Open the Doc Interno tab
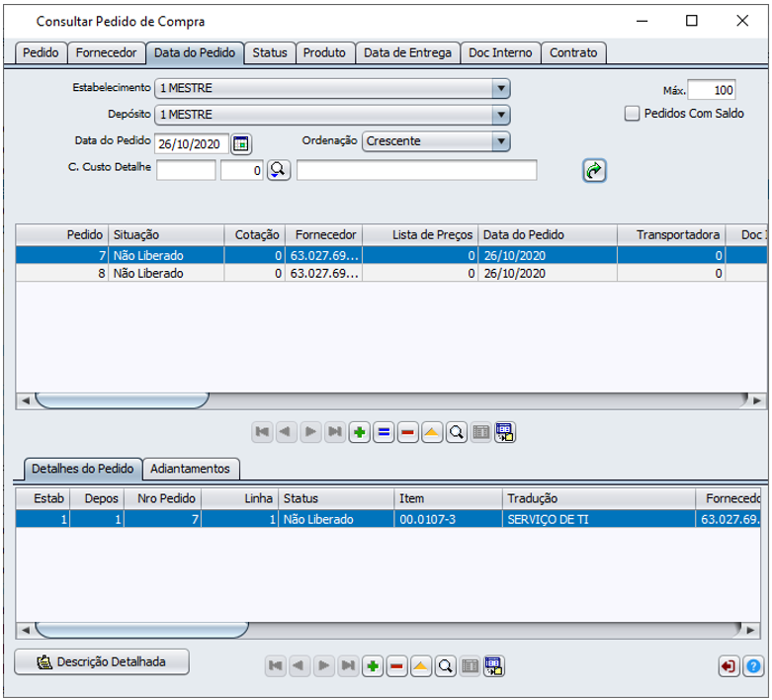Image resolution: width=772 pixels, height=700 pixels. tap(500, 52)
